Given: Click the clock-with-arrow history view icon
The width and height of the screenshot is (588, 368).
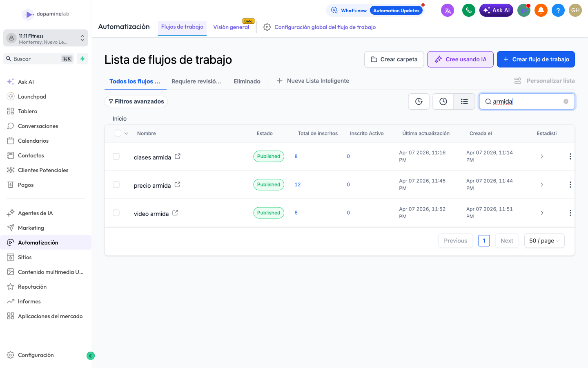Looking at the screenshot, I should (x=419, y=101).
